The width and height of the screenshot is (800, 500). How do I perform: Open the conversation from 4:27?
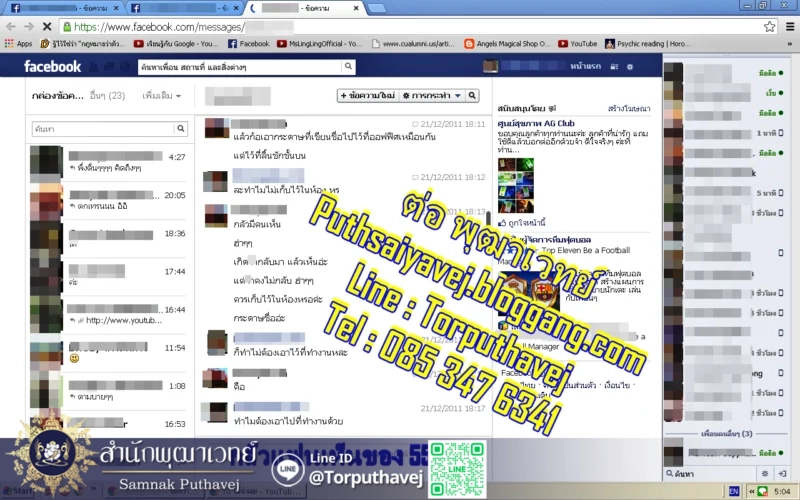110,162
